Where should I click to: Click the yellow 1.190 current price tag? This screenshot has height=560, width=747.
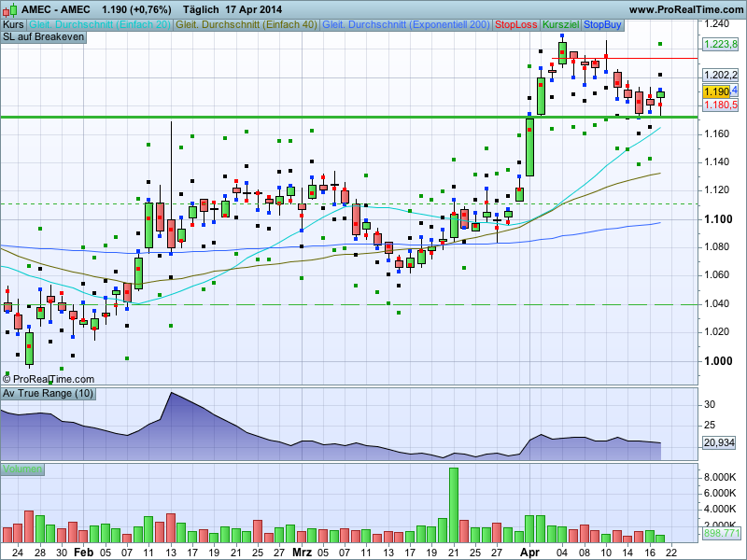point(716,91)
